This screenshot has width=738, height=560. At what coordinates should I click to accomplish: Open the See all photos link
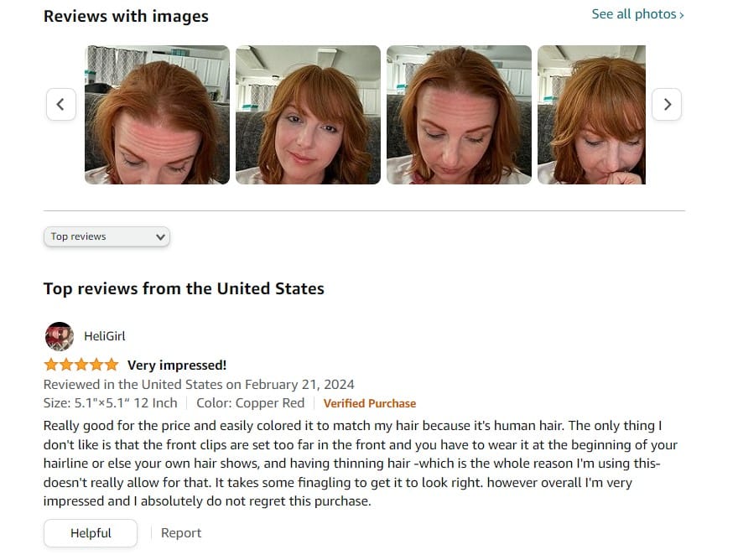tap(637, 14)
